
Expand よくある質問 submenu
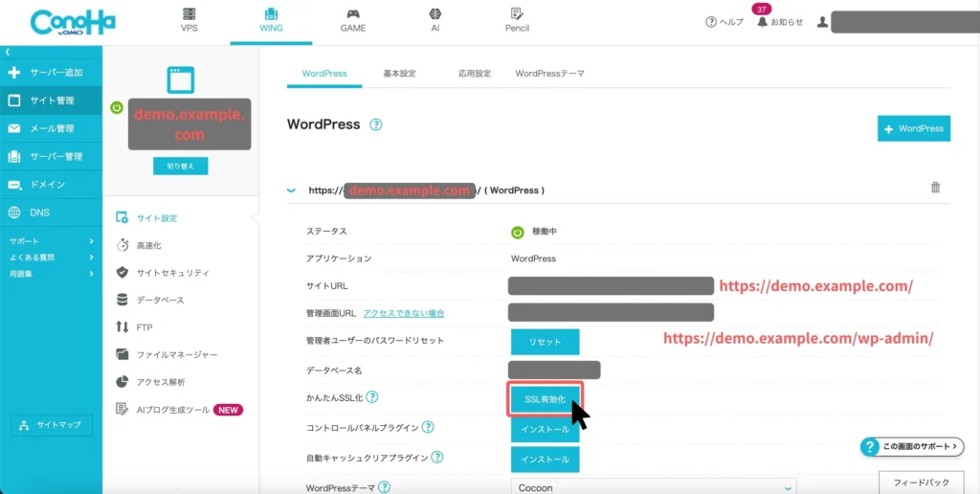(52, 257)
